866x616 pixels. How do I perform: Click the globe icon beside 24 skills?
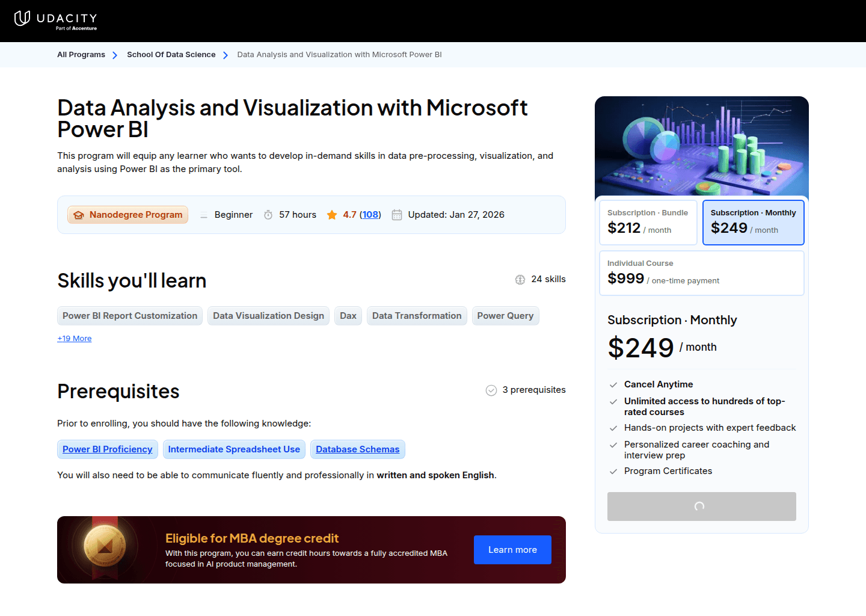[520, 279]
